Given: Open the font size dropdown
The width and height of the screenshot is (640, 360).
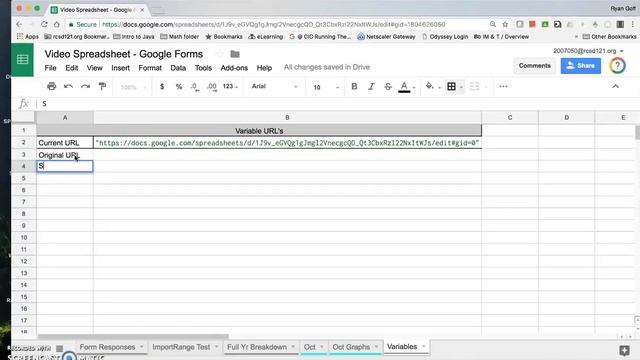Looking at the screenshot, I should [326, 87].
